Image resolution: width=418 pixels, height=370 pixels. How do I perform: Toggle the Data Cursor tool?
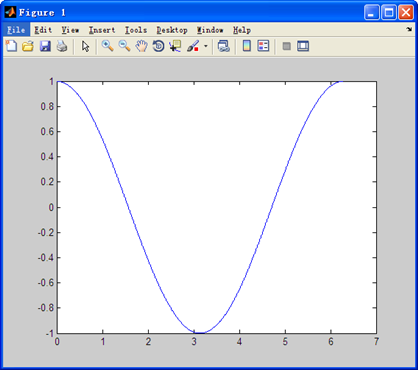175,46
